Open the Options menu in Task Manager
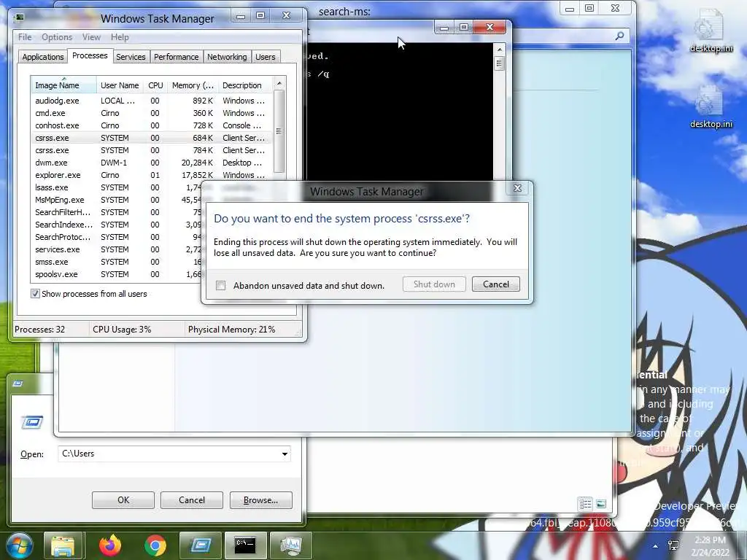 57,37
